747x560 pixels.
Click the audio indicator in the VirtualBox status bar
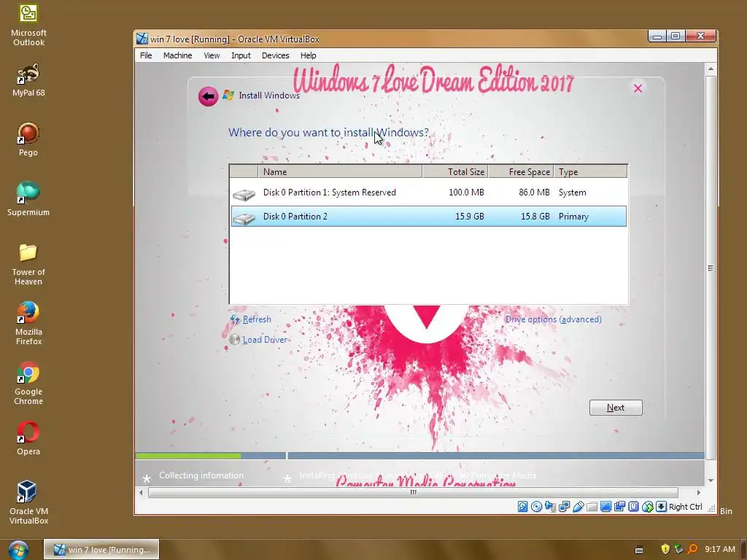click(x=550, y=507)
